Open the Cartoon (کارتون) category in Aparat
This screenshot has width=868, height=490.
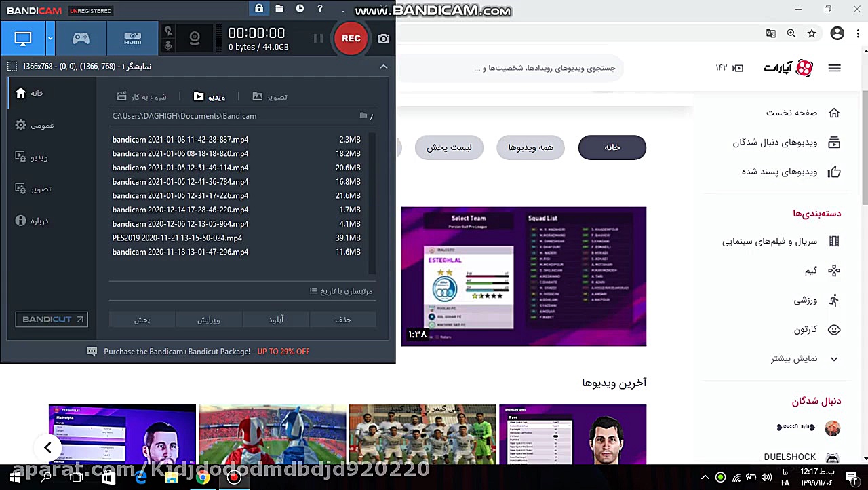click(818, 330)
